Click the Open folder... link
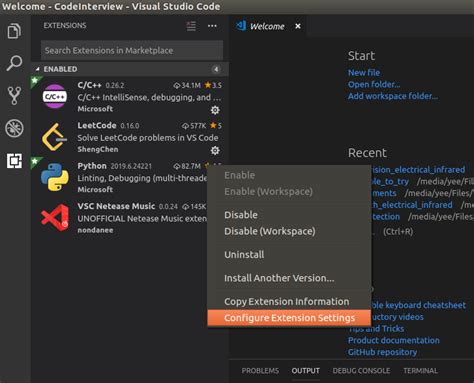Image resolution: width=474 pixels, height=383 pixels. [x=374, y=84]
